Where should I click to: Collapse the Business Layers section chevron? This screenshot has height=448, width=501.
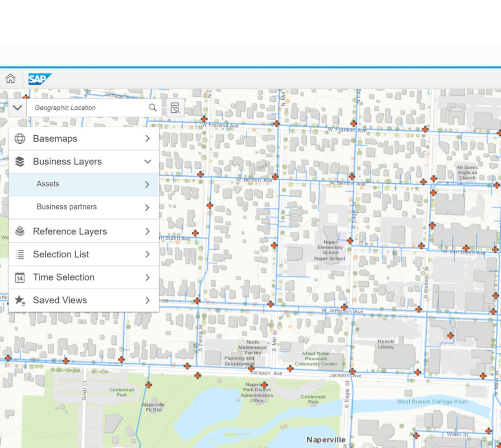(147, 162)
